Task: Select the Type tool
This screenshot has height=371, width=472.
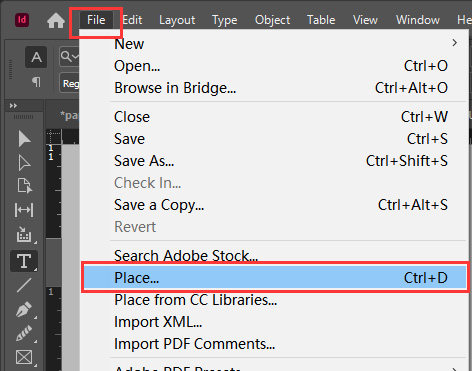Action: pyautogui.click(x=24, y=261)
